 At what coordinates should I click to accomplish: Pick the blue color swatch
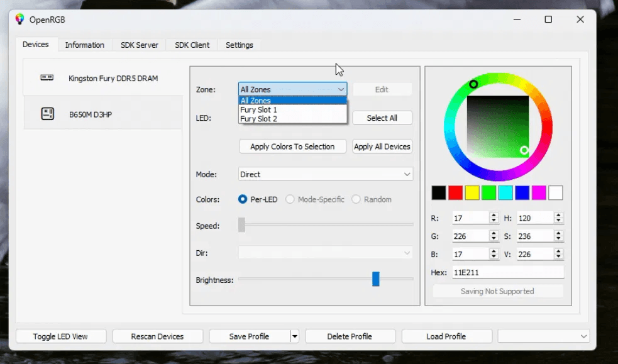522,192
